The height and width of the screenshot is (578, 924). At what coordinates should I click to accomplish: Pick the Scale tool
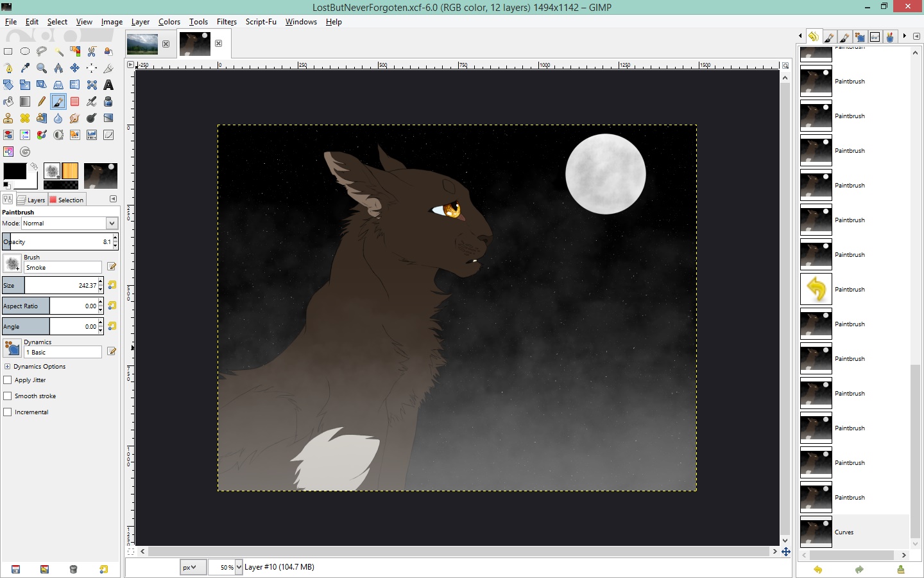point(25,85)
